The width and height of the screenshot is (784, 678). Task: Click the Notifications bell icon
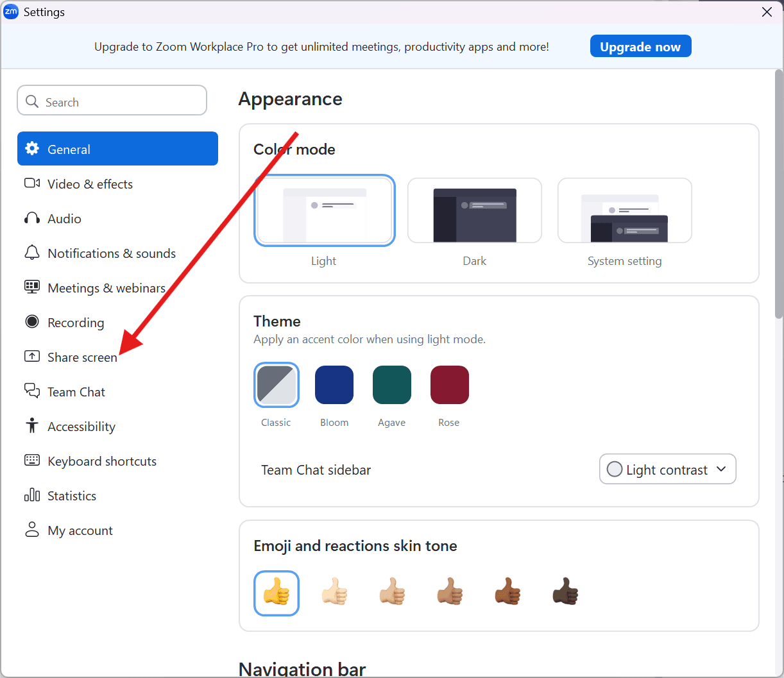coord(32,253)
